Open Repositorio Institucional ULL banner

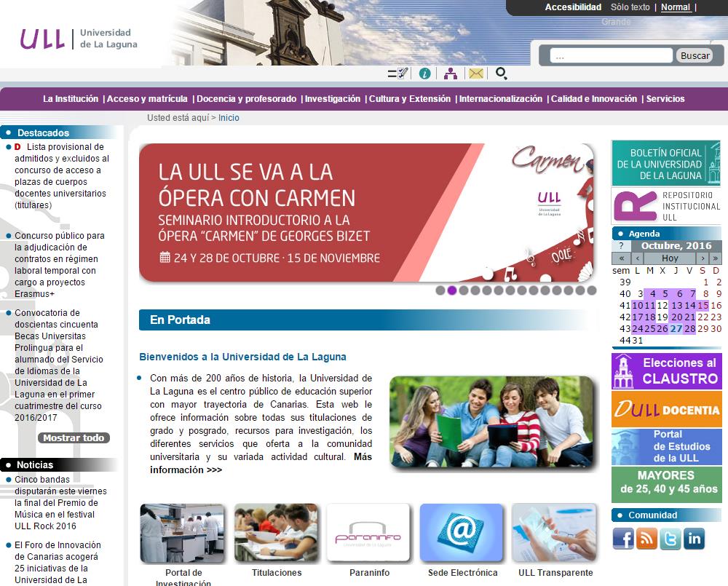(x=666, y=206)
